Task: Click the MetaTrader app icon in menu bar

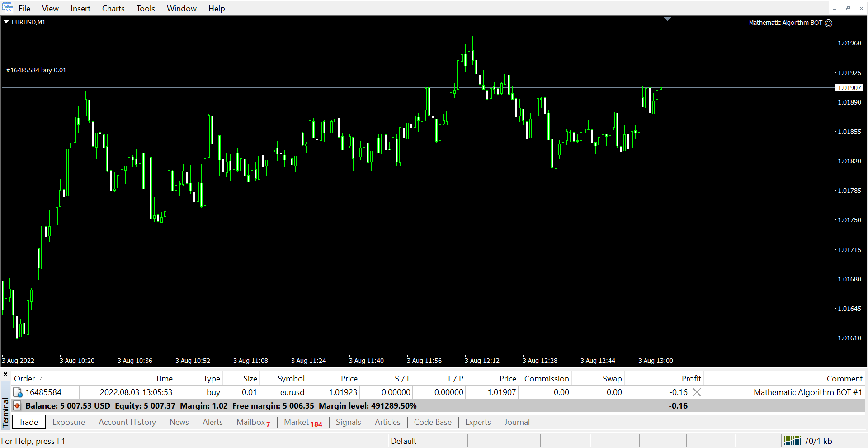Action: [x=8, y=8]
